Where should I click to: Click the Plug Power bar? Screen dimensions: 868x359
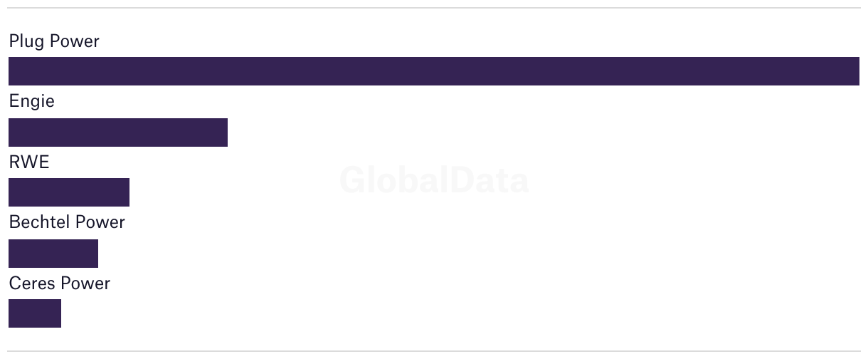[x=434, y=71]
